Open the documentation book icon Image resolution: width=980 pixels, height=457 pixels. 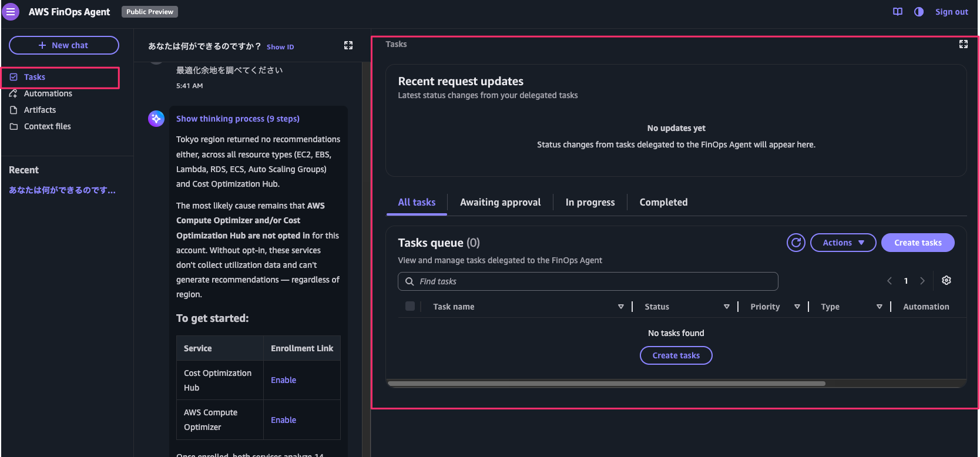(x=898, y=12)
